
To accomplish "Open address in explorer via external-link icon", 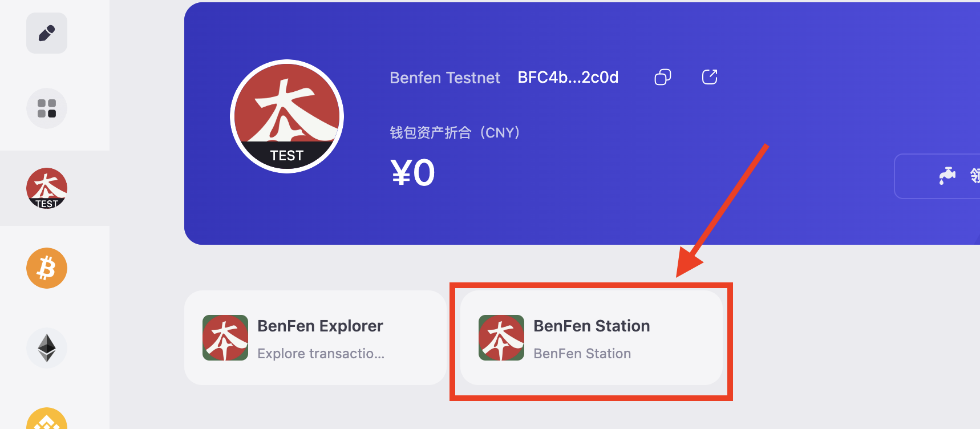I will 710,77.
